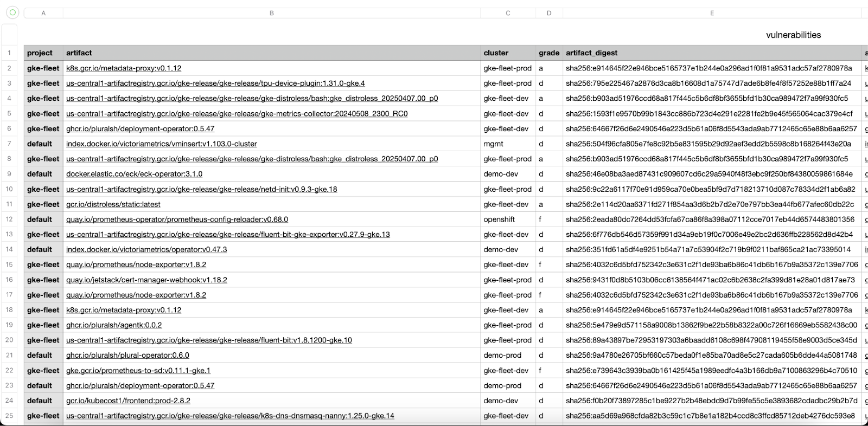Select column E header
The width and height of the screenshot is (868, 426).
pyautogui.click(x=712, y=13)
